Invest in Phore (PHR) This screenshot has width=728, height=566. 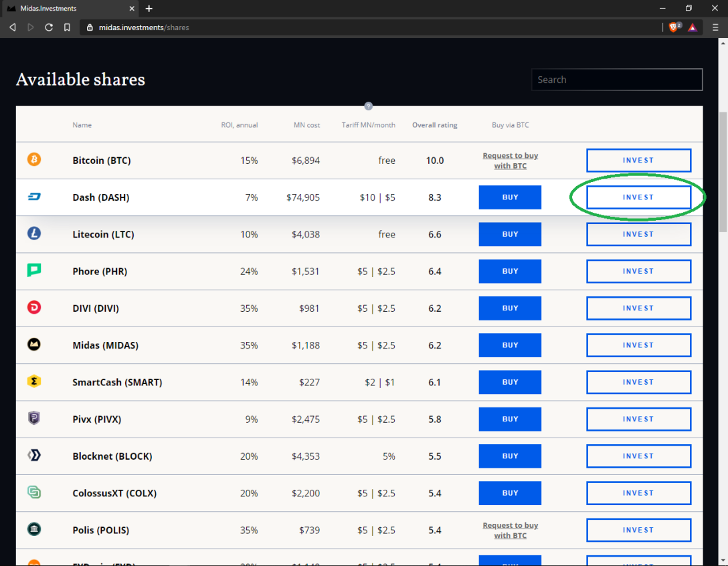pos(638,271)
